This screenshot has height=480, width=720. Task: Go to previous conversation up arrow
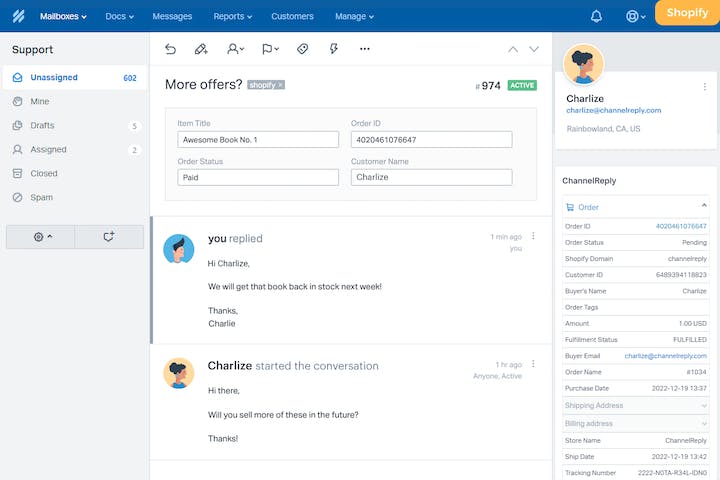tap(513, 49)
